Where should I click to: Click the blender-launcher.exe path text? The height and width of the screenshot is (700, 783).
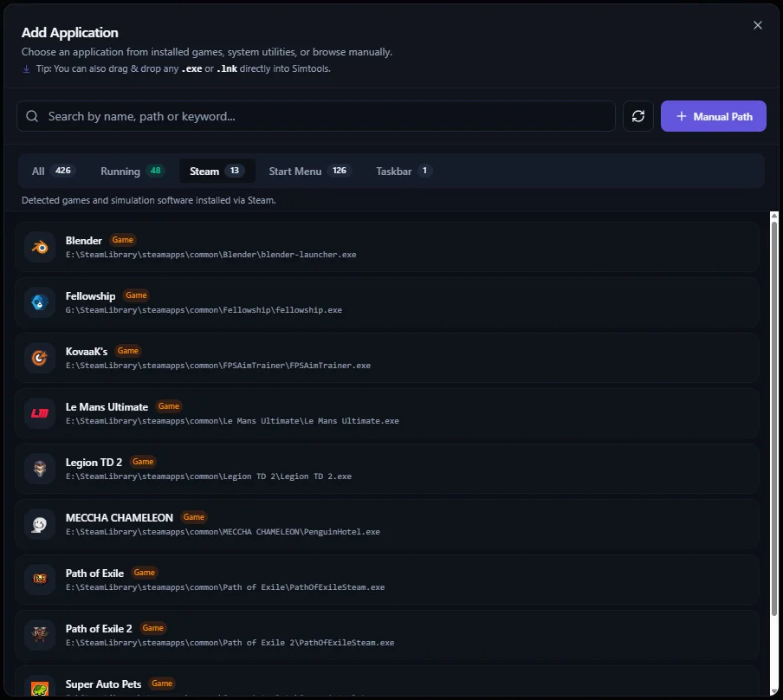tap(210, 255)
